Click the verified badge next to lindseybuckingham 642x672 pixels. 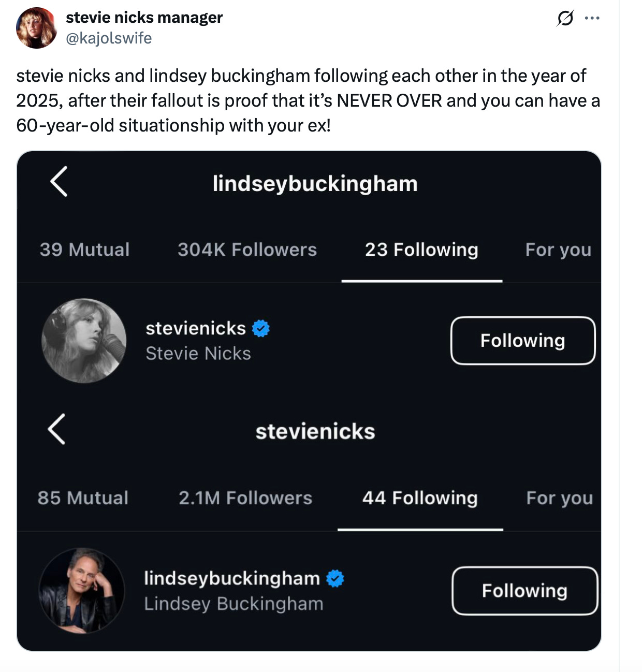(x=335, y=578)
